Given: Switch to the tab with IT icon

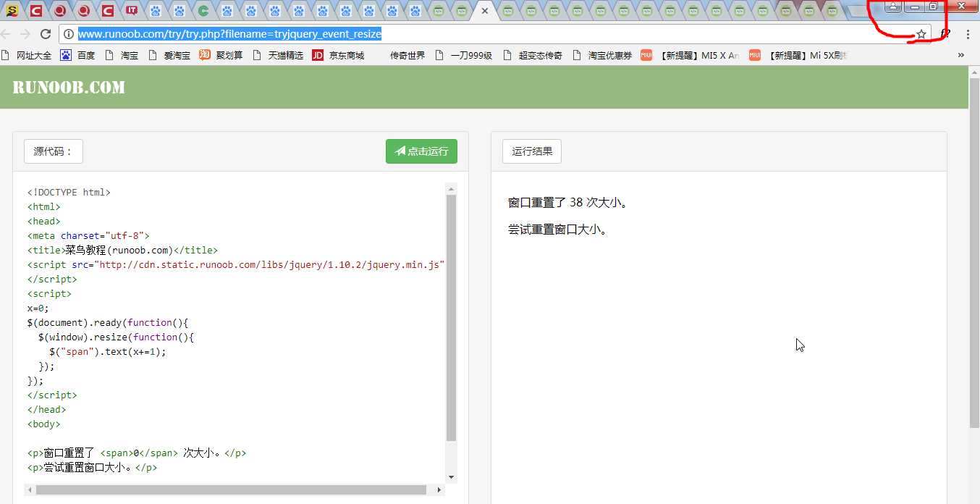Looking at the screenshot, I should point(131,11).
